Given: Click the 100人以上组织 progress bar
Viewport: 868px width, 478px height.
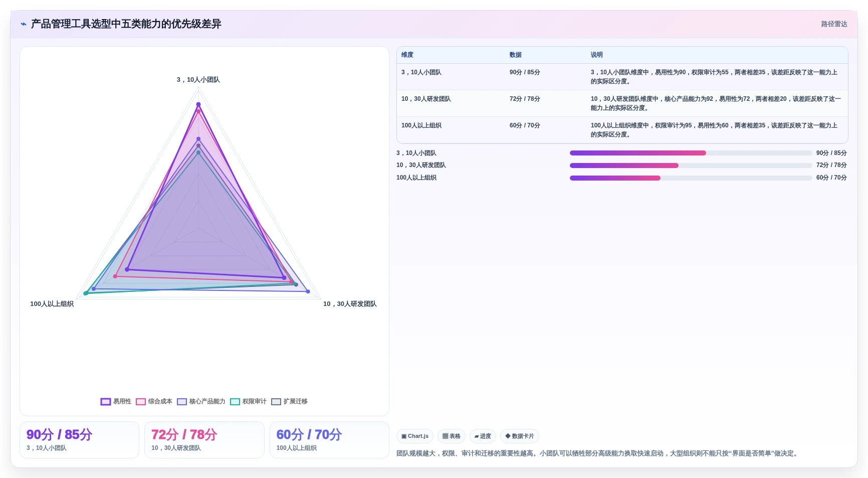Looking at the screenshot, I should click(691, 178).
